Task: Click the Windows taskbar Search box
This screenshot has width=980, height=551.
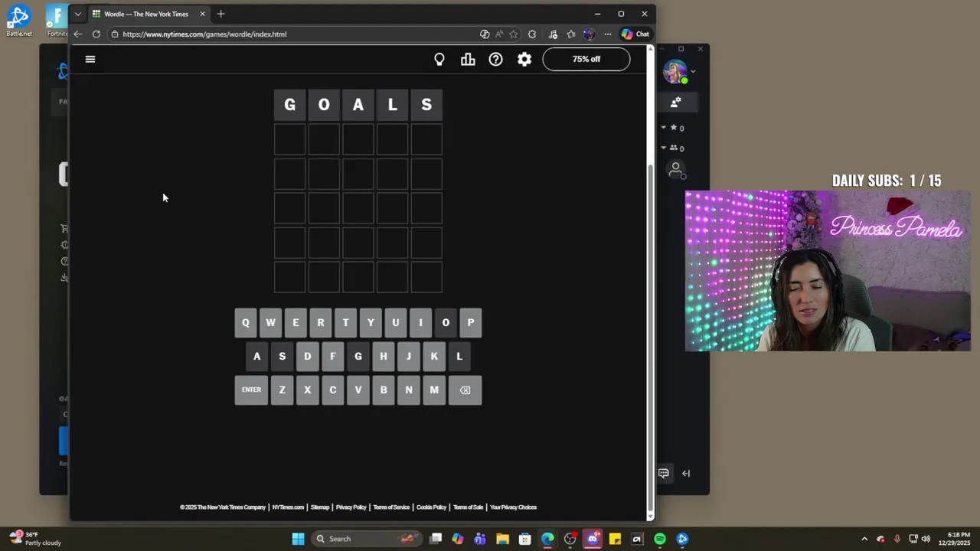Action: 367,539
